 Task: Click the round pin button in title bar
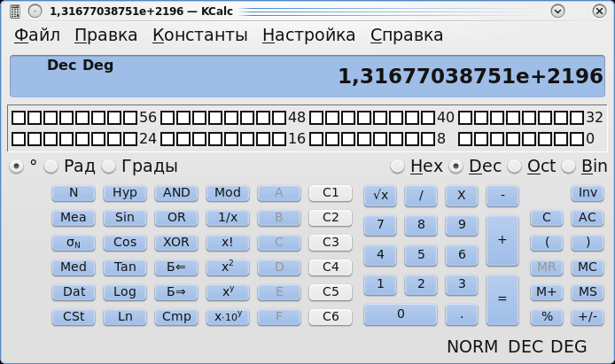tap(35, 12)
